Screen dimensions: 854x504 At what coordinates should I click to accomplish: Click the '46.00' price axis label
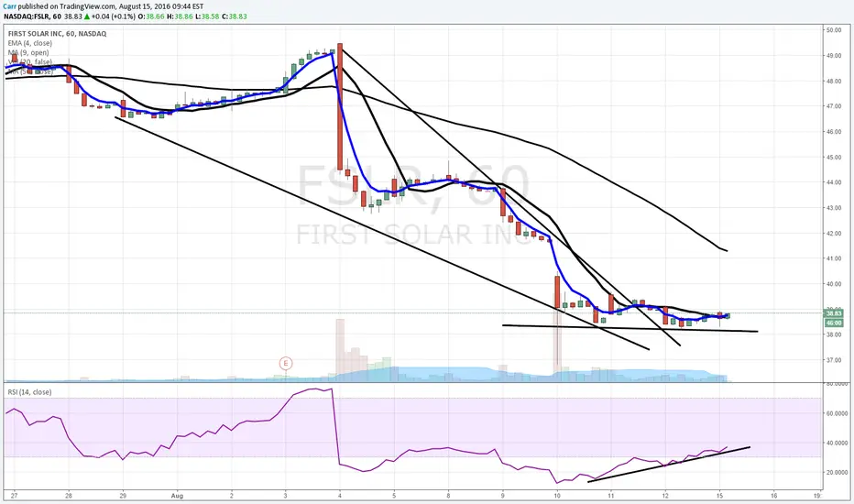tap(834, 132)
